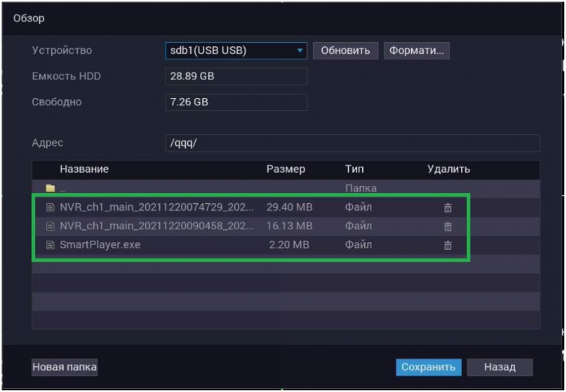Viewport: 566px width, 392px height.
Task: Click file icon beside SmartPlayer.exe
Action: 51,245
